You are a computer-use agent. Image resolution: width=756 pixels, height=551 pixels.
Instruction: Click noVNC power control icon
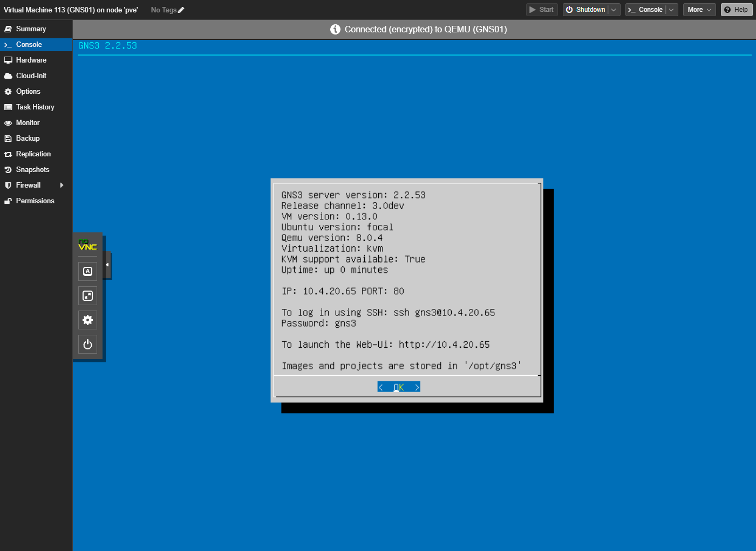click(87, 344)
